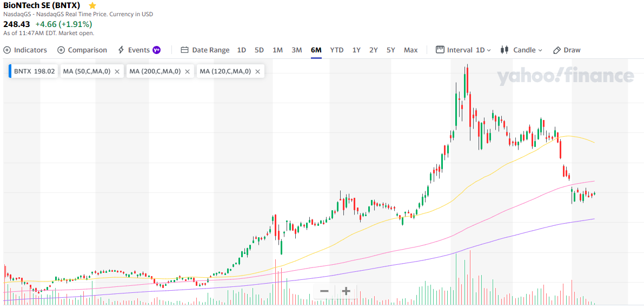644x308 pixels.
Task: Expand the Candle chart type dropdown
Action: 522,50
